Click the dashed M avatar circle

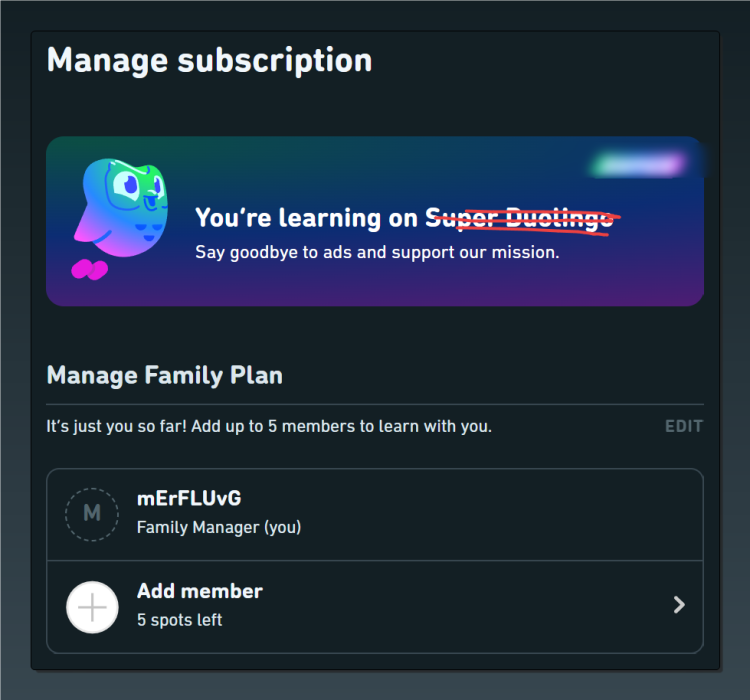click(92, 514)
